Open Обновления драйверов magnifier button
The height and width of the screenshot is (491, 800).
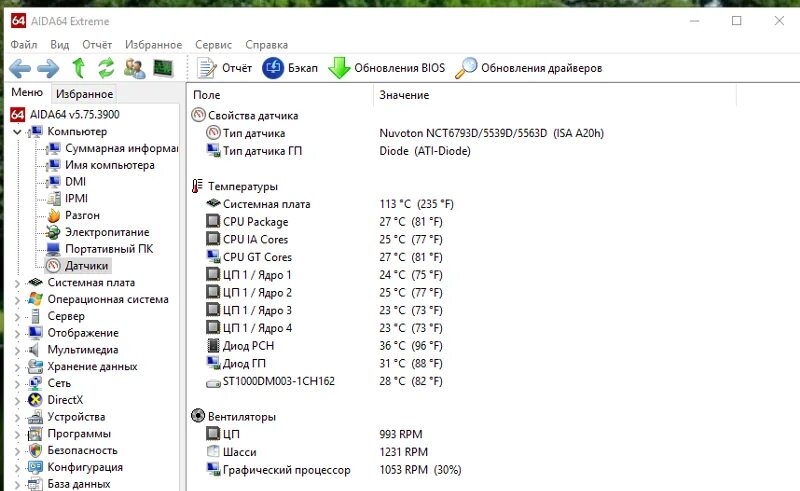coord(529,68)
